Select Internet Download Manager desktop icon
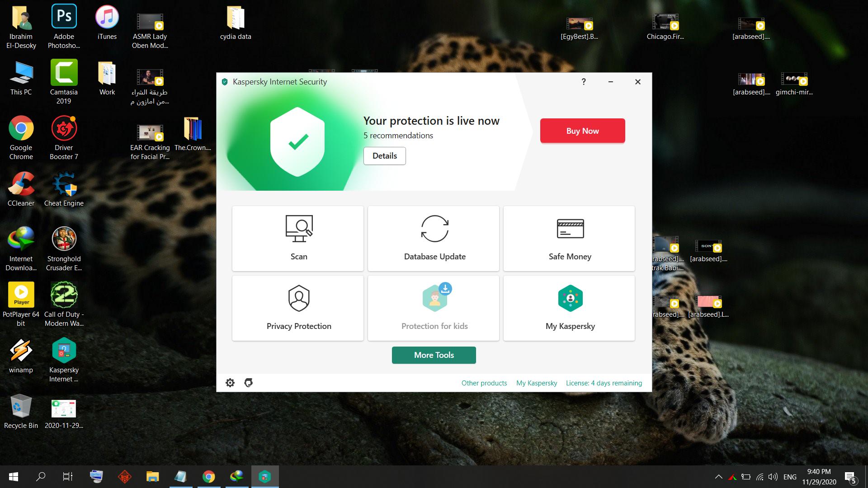The width and height of the screenshot is (868, 488). point(21,249)
